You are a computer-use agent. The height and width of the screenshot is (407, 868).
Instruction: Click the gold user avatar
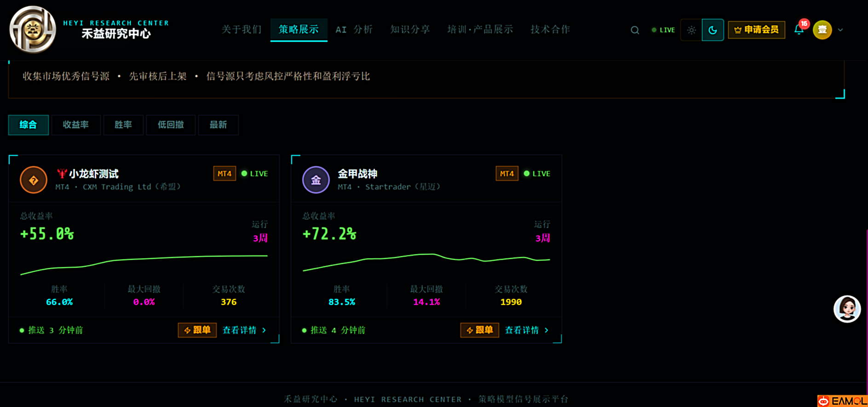pos(822,30)
